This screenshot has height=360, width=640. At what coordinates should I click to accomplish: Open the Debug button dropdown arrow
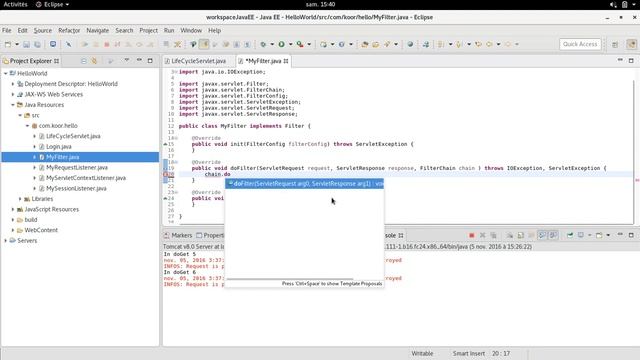click(x=272, y=44)
